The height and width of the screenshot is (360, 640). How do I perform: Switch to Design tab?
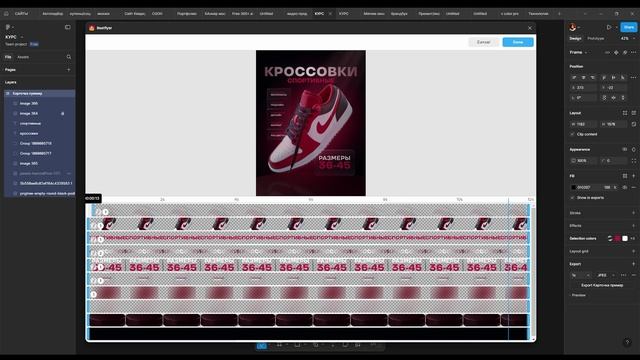[575, 38]
